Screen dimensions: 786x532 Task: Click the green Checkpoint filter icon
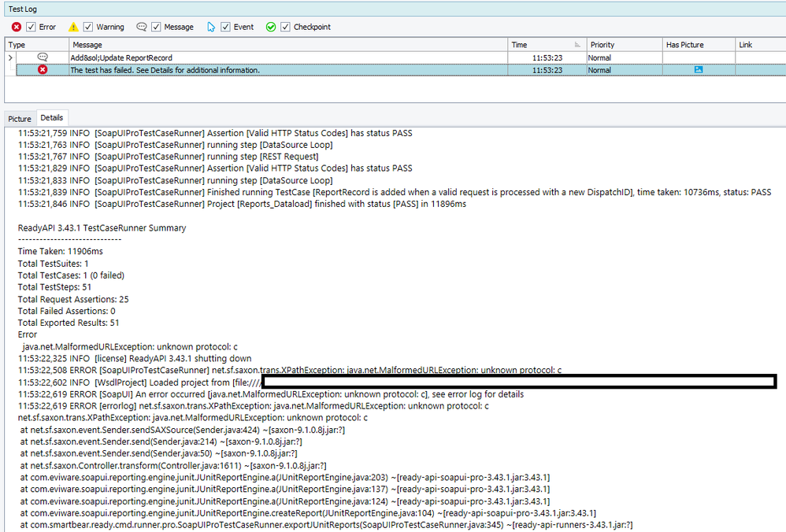pos(271,27)
